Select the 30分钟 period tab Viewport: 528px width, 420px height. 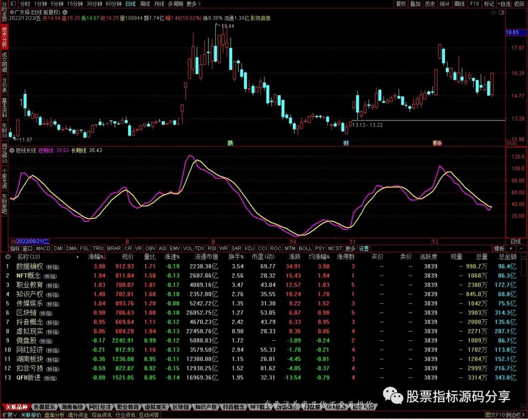pos(94,4)
